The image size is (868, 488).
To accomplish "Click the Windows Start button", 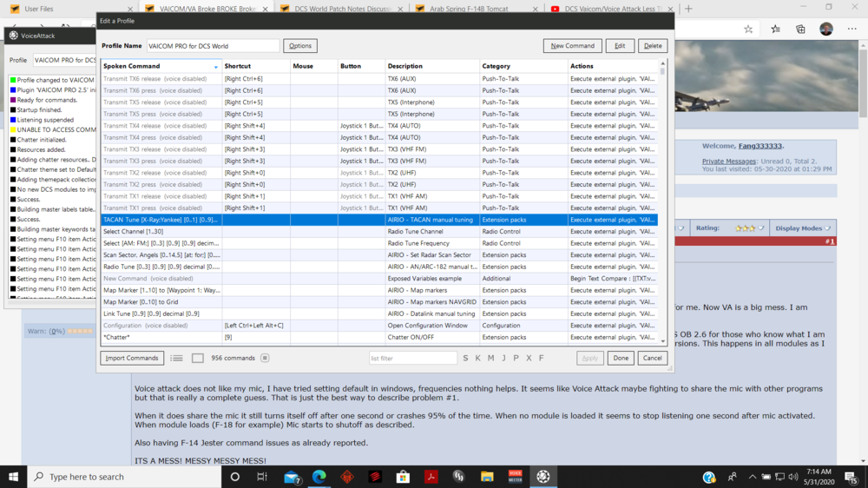I will (13, 477).
